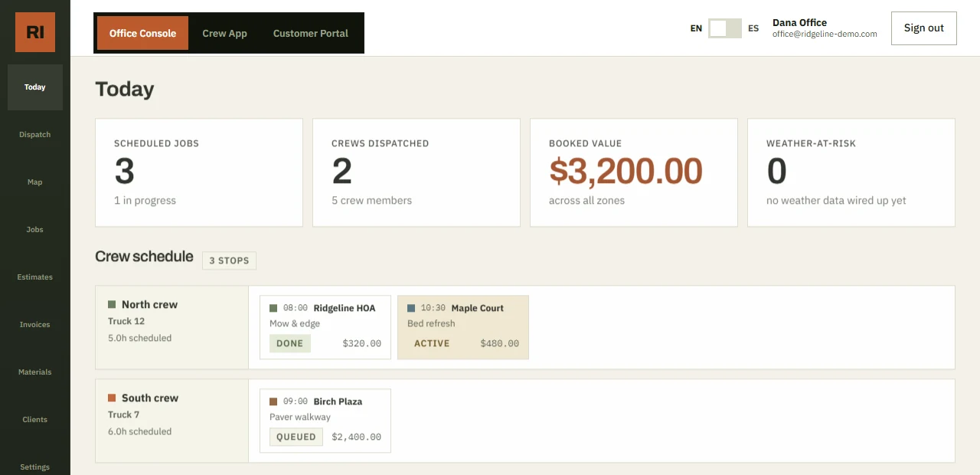
Task: Click the $480.00 price on Maple Court
Action: point(500,343)
